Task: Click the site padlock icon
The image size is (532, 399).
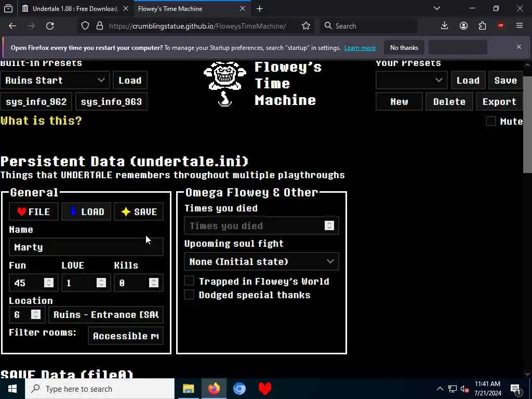Action: click(99, 26)
